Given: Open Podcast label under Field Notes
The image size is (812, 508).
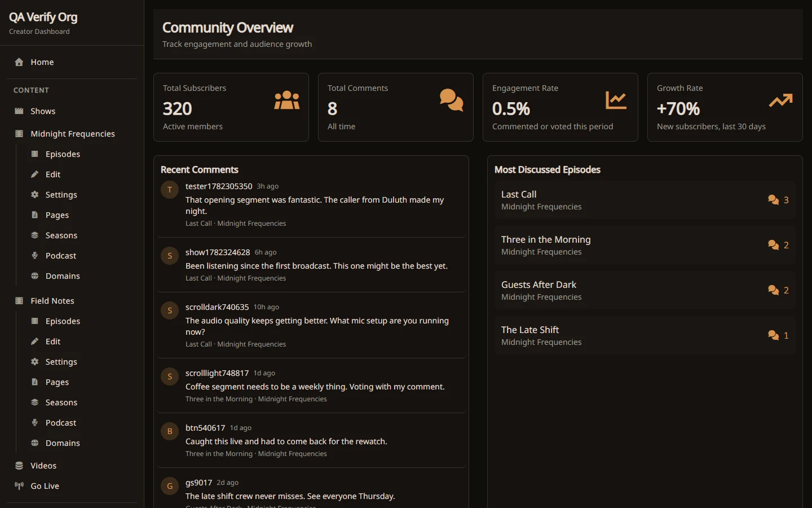Looking at the screenshot, I should [61, 423].
